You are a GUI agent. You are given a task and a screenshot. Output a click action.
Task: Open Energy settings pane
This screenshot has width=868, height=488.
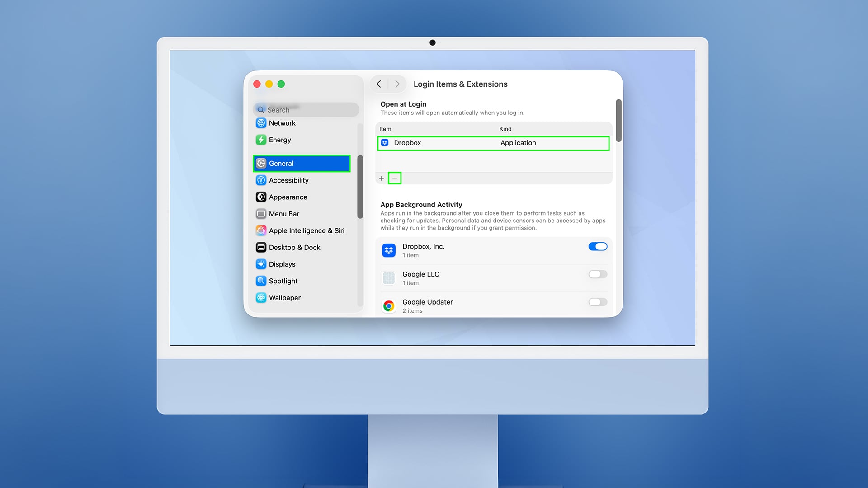click(x=302, y=140)
